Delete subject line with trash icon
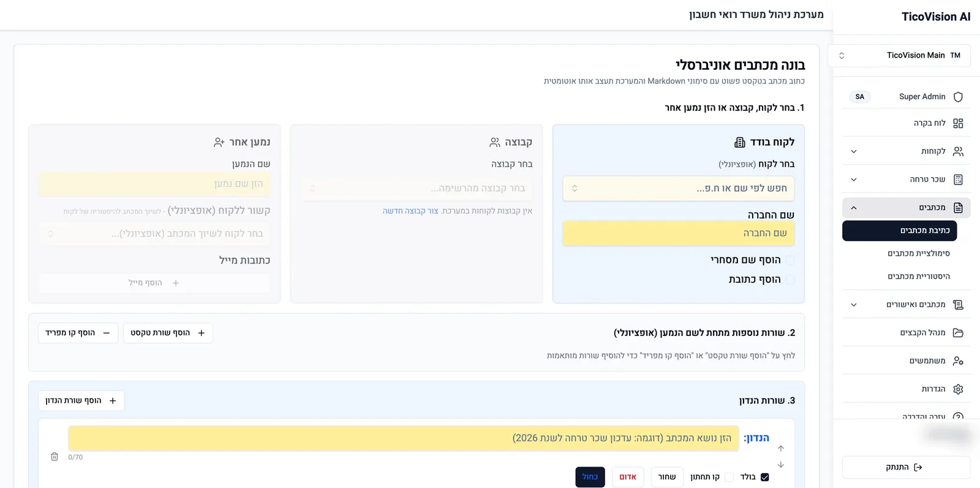 click(x=55, y=457)
